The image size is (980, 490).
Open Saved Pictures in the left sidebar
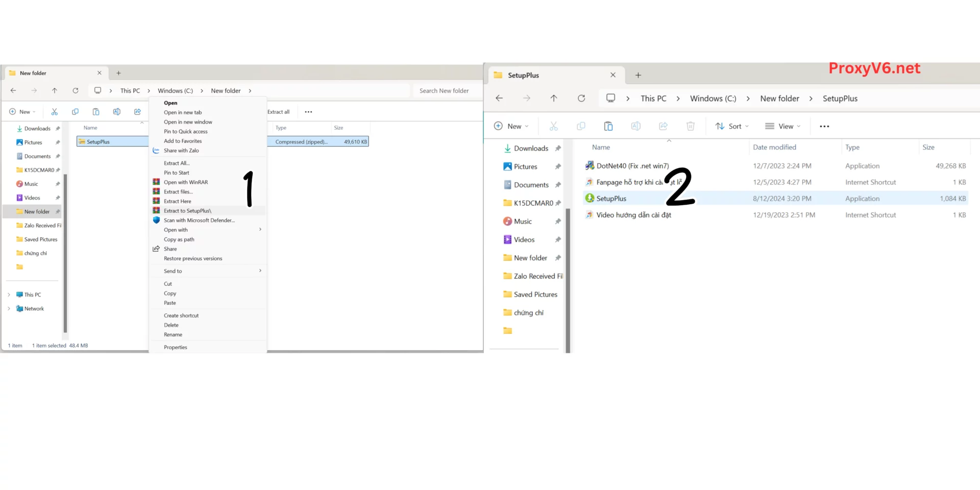pyautogui.click(x=37, y=239)
